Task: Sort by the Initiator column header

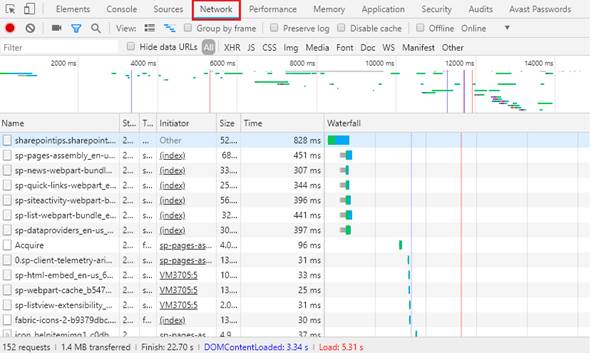Action: 186,123
